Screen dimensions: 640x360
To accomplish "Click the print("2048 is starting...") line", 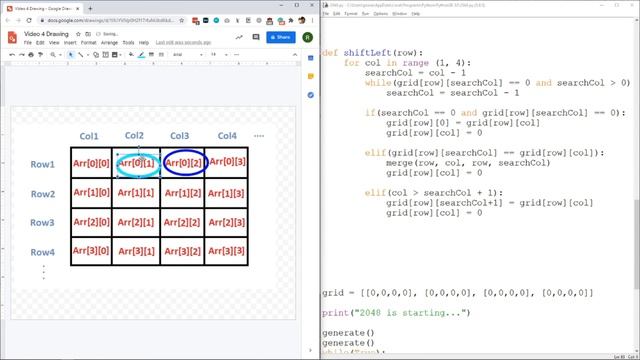I will [396, 313].
